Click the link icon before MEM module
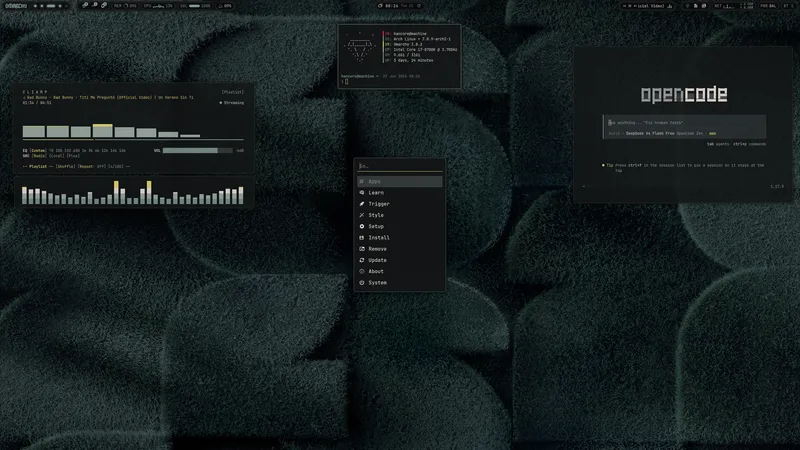The height and width of the screenshot is (450, 800). [x=104, y=6]
